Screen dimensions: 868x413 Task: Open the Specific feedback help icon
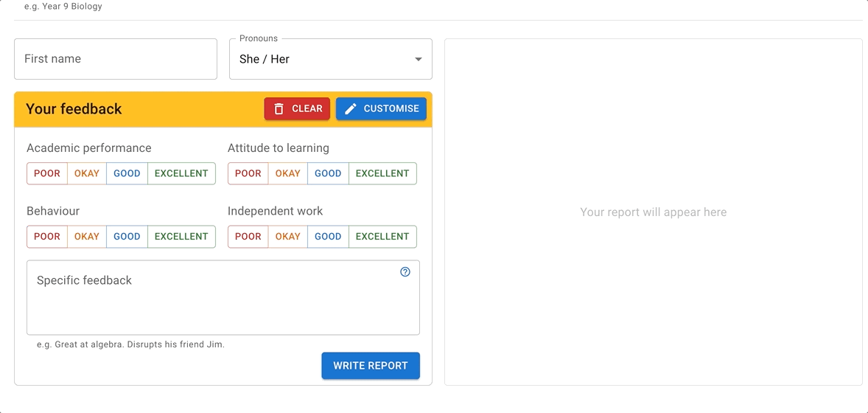[x=405, y=272]
